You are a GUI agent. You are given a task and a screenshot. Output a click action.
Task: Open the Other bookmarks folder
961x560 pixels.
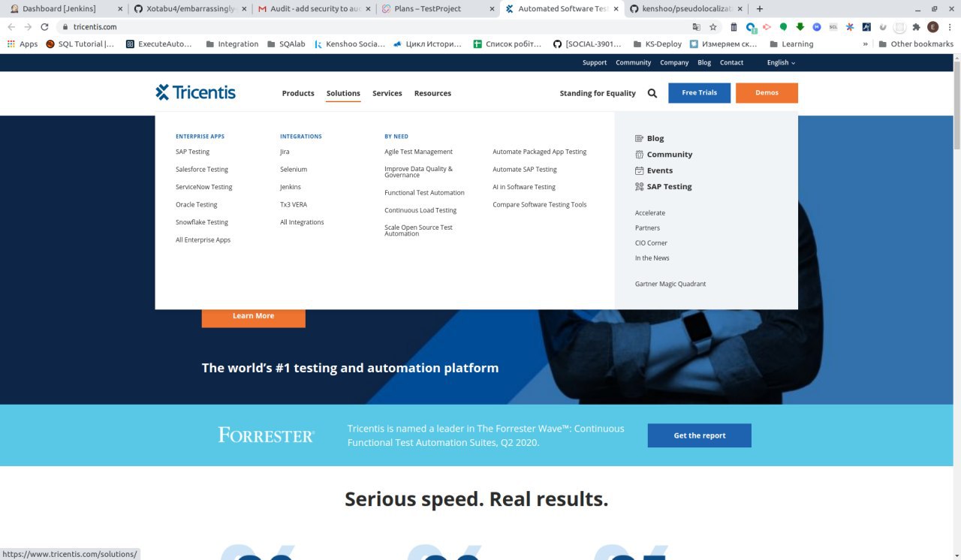[x=916, y=44]
